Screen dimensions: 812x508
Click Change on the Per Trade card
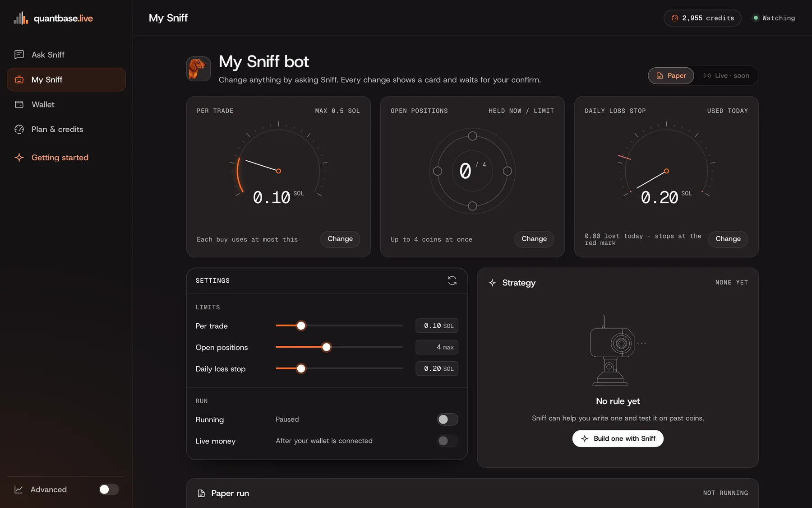point(340,239)
